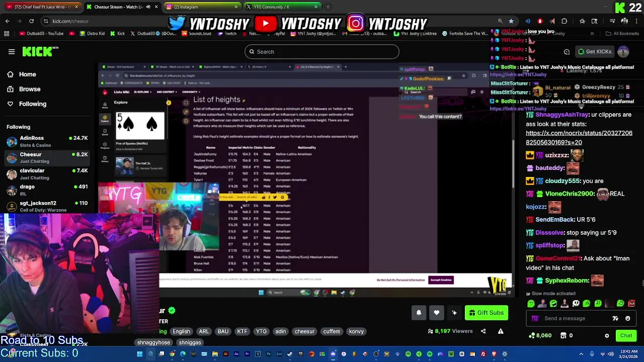The height and width of the screenshot is (362, 644).
Task: Click the stream notification bell icon
Action: tap(419, 313)
